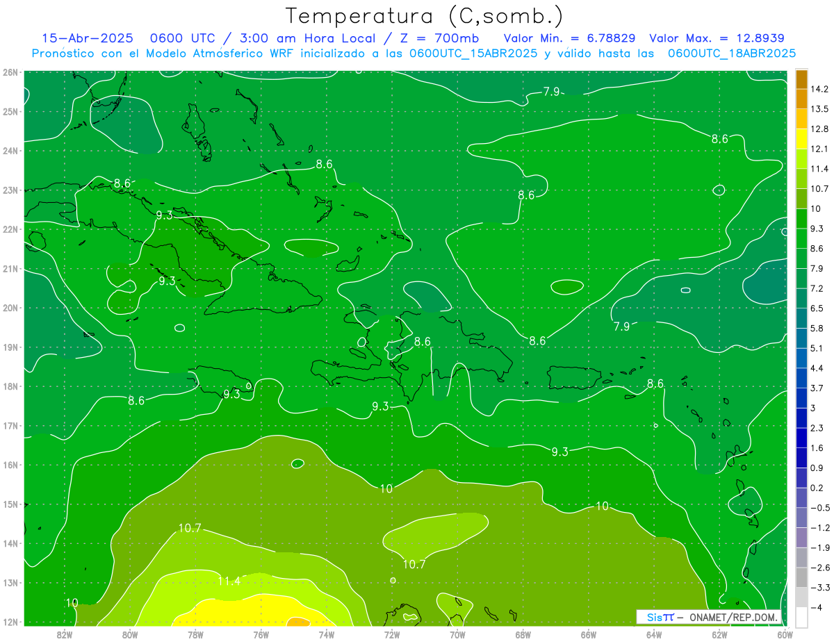The image size is (834, 644).
Task: Click the "60W" longitude axis label
Action: 785,634
